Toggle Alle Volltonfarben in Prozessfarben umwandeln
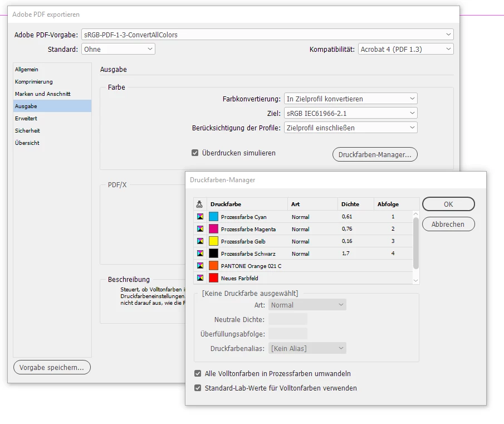This screenshot has width=504, height=424. (198, 373)
